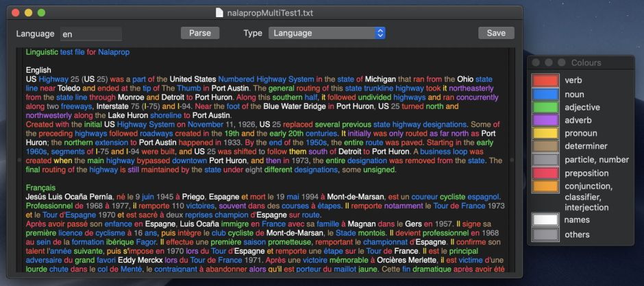Open the purple adverb colour swatch
This screenshot has height=286, width=644.
[545, 121]
